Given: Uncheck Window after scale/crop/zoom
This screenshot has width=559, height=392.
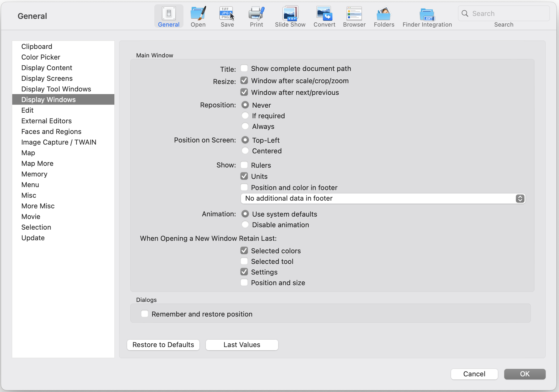Looking at the screenshot, I should coord(244,81).
